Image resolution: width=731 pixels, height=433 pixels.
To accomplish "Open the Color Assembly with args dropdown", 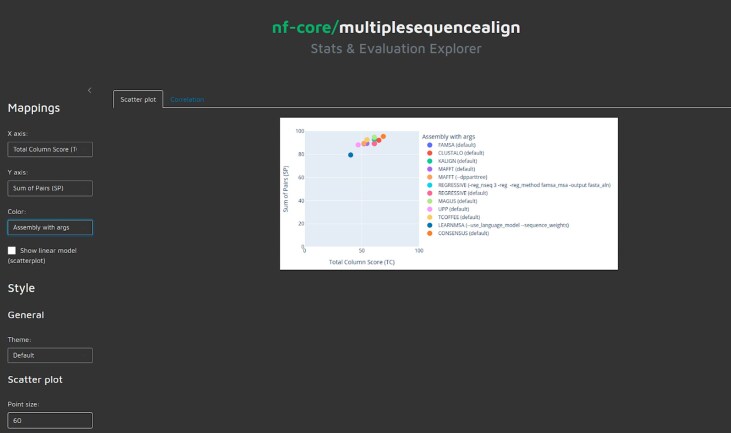I will tap(50, 227).
